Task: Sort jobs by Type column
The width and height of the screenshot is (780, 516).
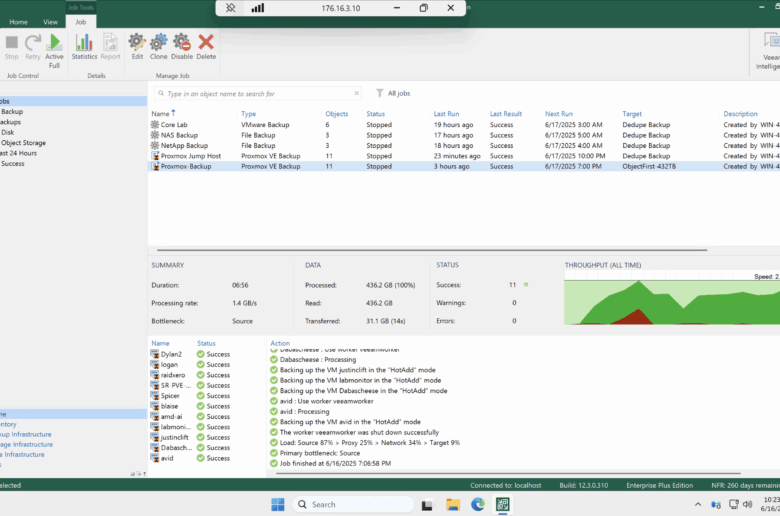Action: [x=248, y=114]
